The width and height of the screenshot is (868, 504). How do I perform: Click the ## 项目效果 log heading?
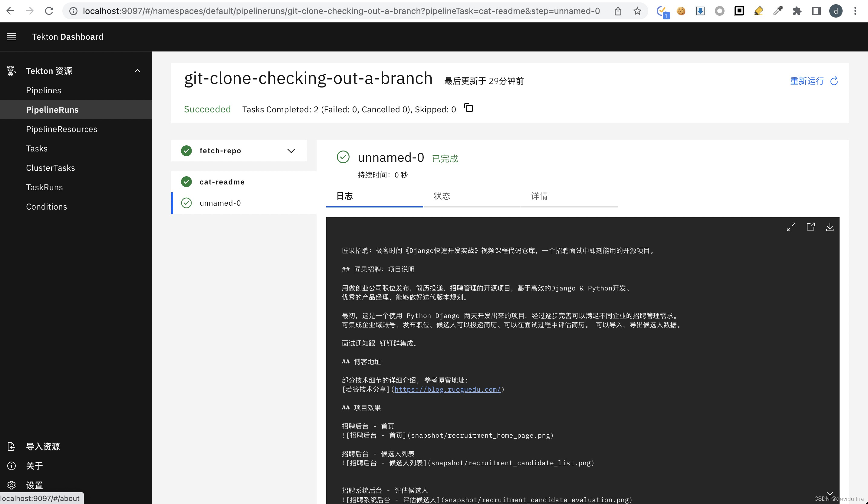[x=361, y=408]
